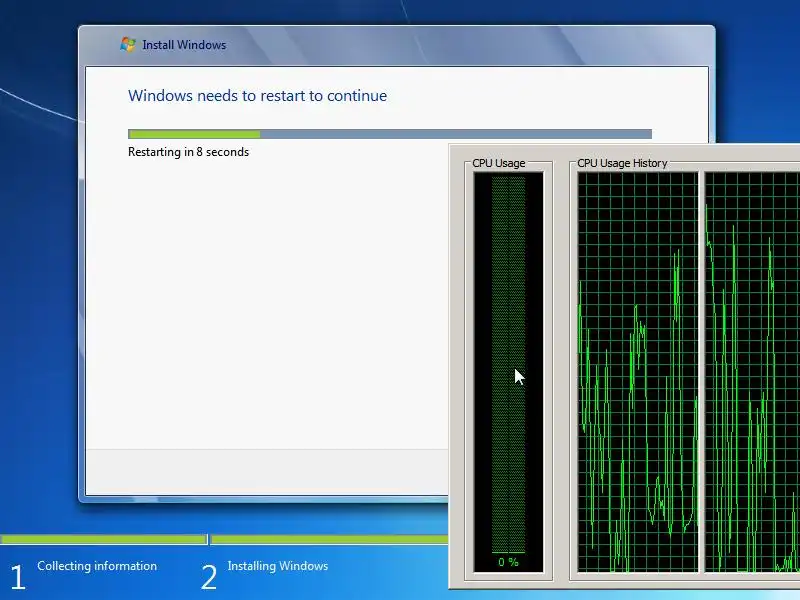Click the restart countdown progress bar
The image size is (800, 600).
[390, 134]
